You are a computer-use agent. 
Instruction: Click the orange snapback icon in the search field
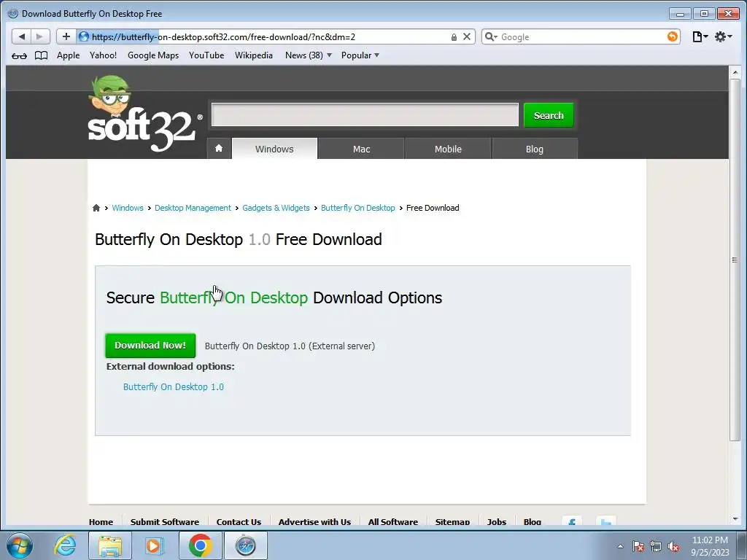tap(672, 36)
